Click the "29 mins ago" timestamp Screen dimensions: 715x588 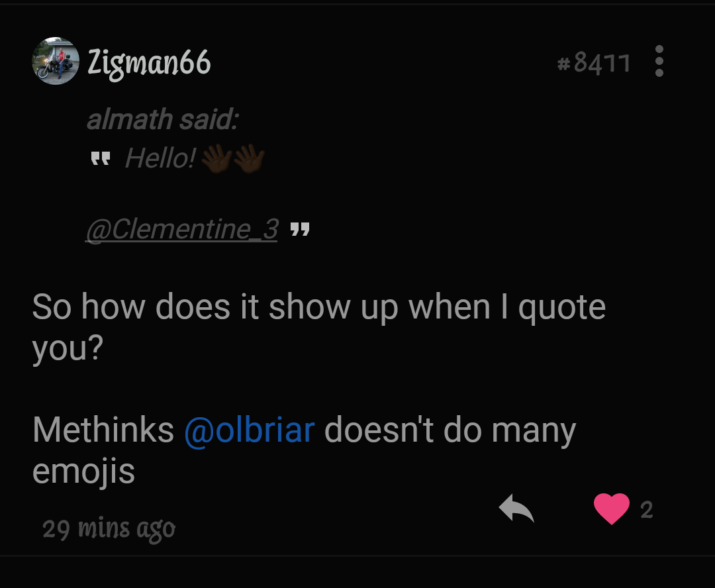[109, 528]
